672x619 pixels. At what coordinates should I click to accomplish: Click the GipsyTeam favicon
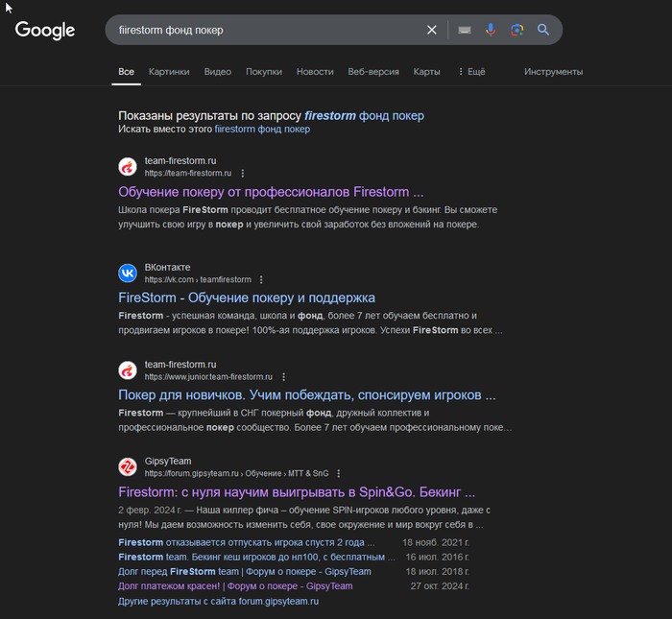128,467
